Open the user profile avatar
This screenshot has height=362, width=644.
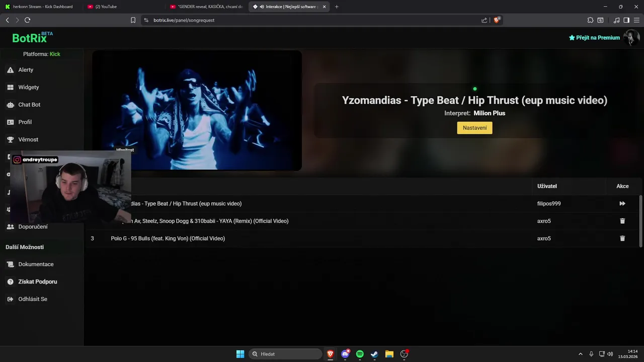point(631,38)
